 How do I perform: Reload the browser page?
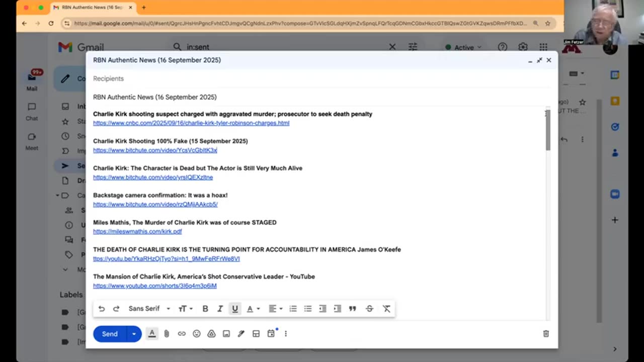(51, 23)
